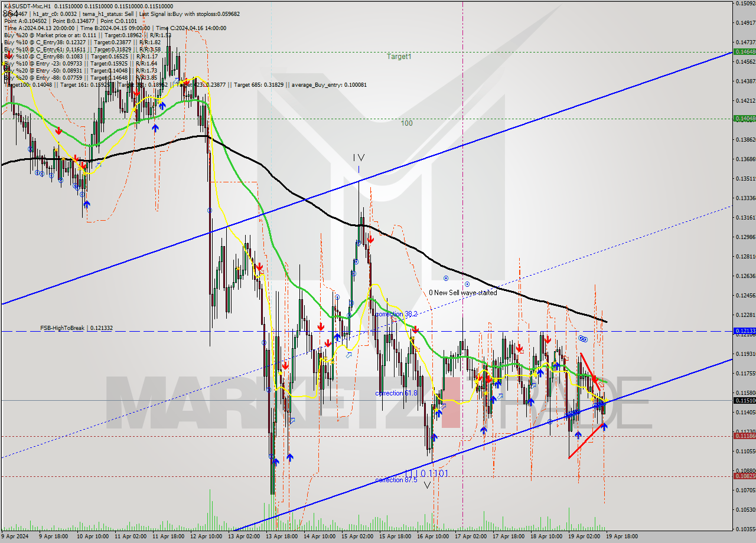
Task: Click the 'correction 38.2' label
Action: coord(397,314)
